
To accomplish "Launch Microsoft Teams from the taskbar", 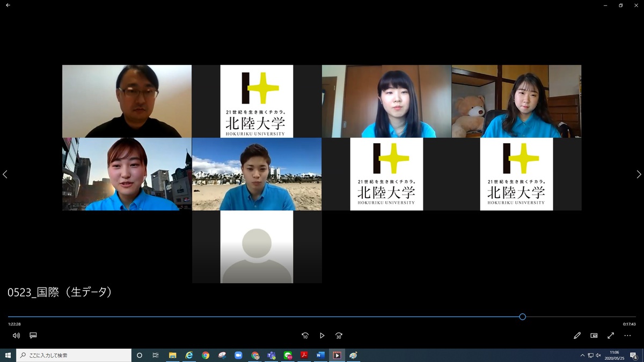I will tap(272, 356).
